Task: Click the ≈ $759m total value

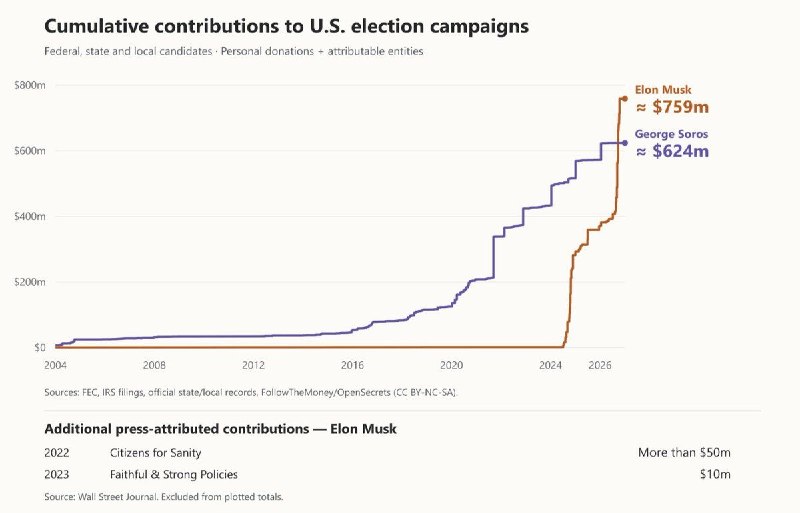Action: tap(672, 107)
